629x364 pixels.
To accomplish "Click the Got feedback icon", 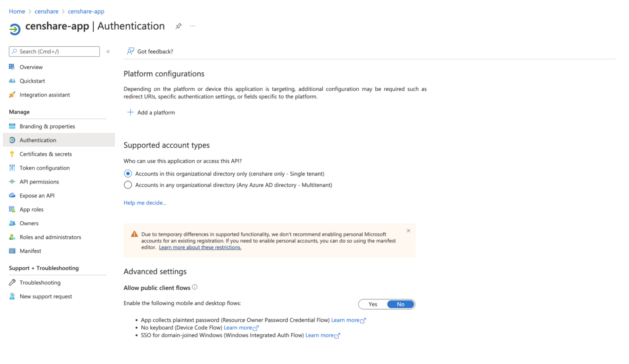I will pyautogui.click(x=131, y=51).
